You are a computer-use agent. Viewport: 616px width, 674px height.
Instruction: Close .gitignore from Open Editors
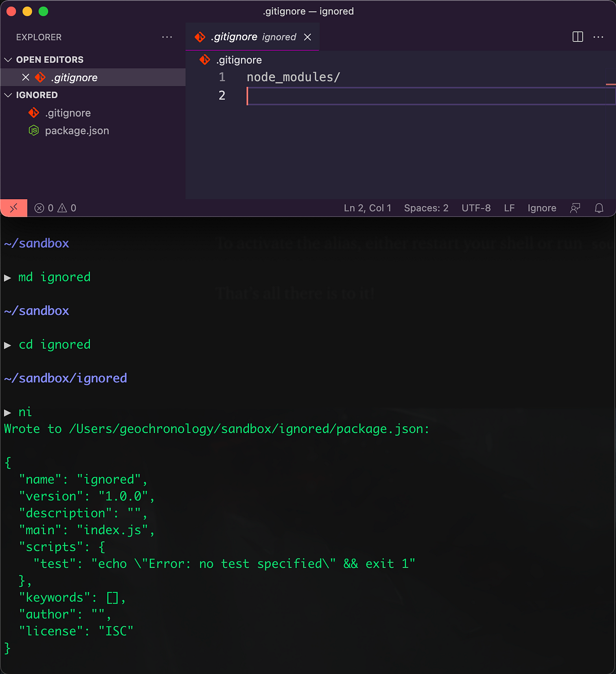26,77
